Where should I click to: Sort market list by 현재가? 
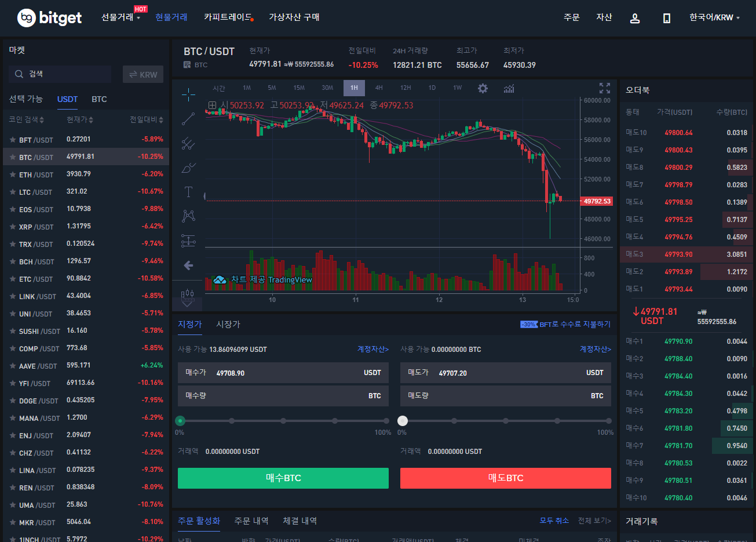(x=80, y=119)
